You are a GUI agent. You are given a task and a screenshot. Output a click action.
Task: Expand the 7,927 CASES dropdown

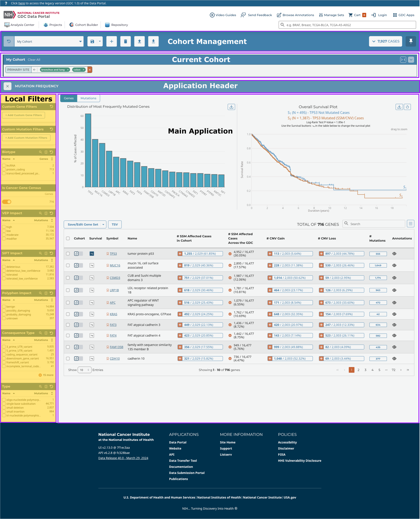click(x=385, y=41)
